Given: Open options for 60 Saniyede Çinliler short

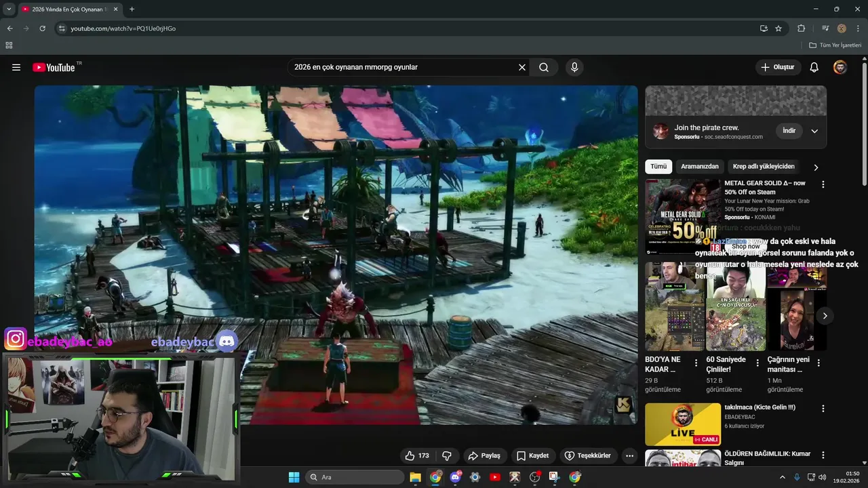Looking at the screenshot, I should [757, 363].
